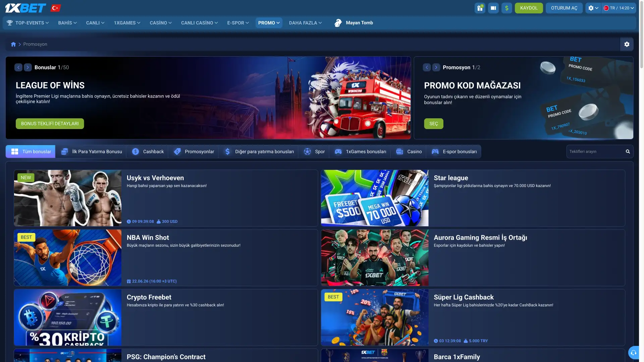Expand the E-SPOR menu
Image resolution: width=644 pixels, height=362 pixels.
[238, 23]
